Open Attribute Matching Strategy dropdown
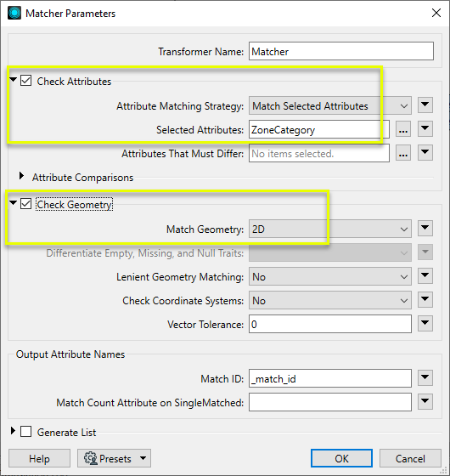 pos(330,105)
